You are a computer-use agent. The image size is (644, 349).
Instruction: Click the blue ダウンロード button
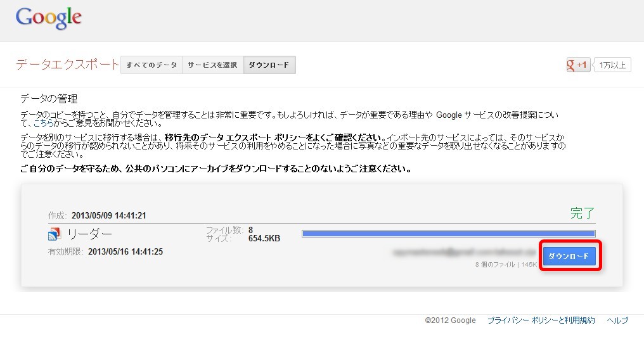pos(569,256)
